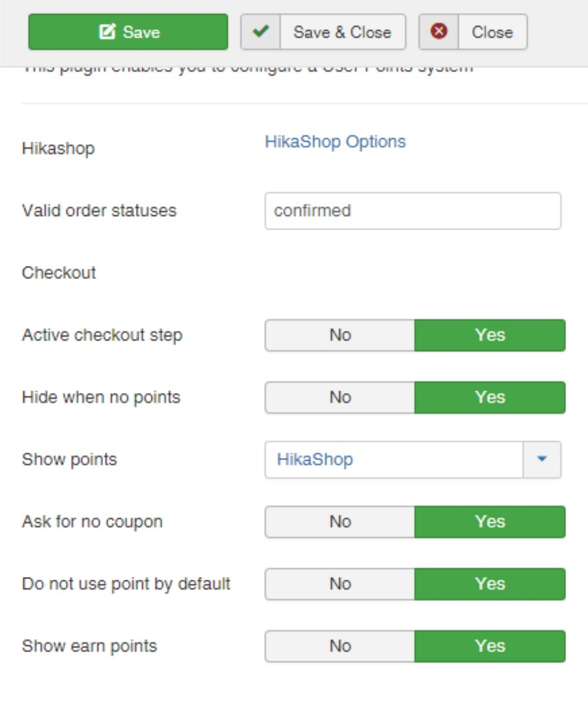Set Hide when no points to No
The image size is (588, 718).
click(340, 397)
